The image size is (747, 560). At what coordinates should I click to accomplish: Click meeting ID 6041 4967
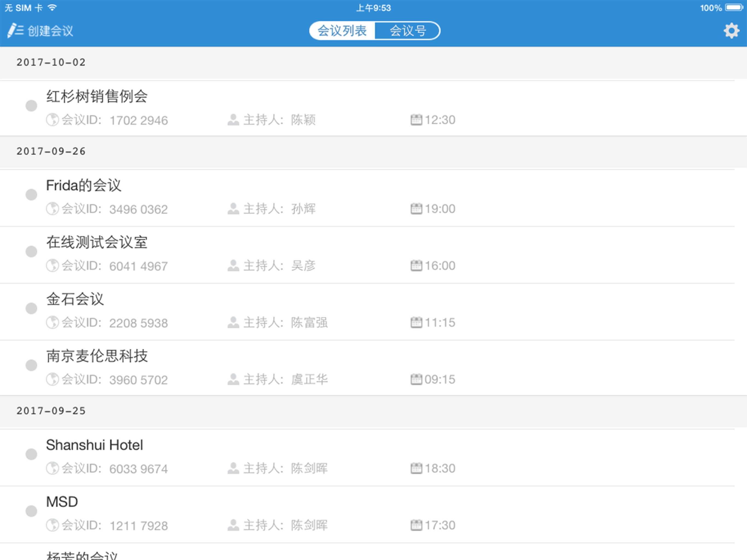point(138,266)
